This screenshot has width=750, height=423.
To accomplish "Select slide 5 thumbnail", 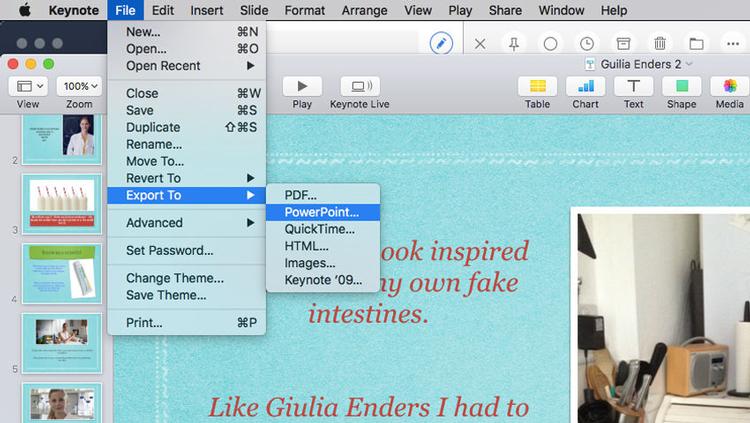I will click(x=62, y=343).
